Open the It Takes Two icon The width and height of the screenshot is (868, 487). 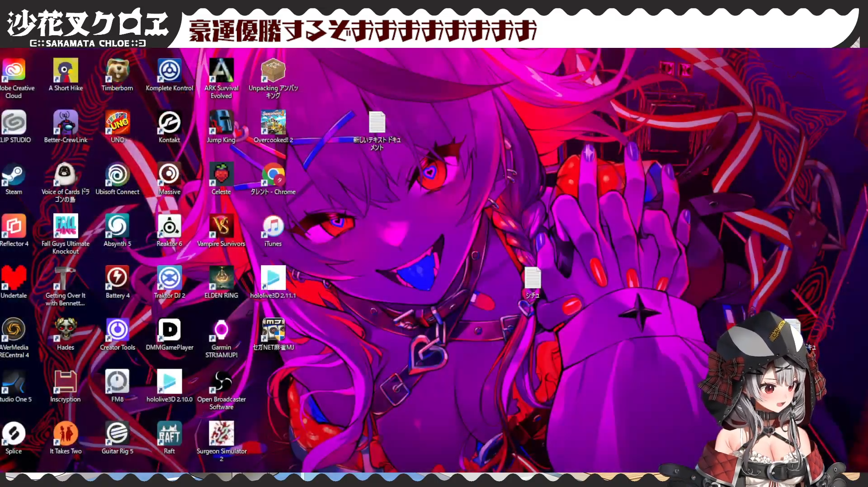point(66,434)
